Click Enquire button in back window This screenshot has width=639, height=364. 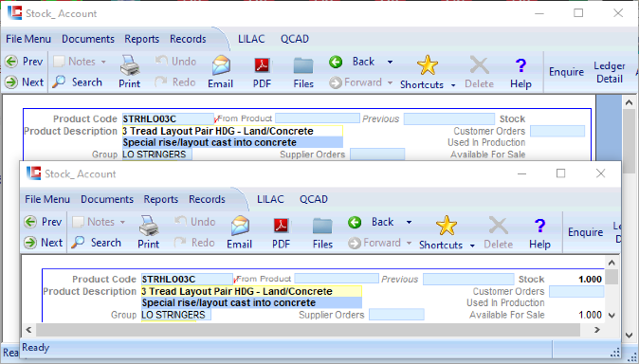click(566, 72)
